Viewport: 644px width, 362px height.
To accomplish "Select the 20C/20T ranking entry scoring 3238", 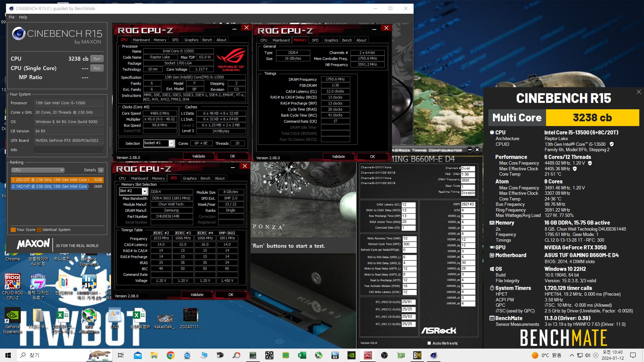I will [x=57, y=180].
